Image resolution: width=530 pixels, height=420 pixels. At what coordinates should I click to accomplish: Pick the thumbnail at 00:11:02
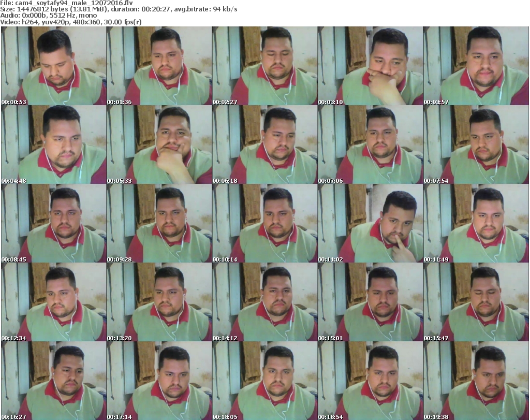coord(370,223)
